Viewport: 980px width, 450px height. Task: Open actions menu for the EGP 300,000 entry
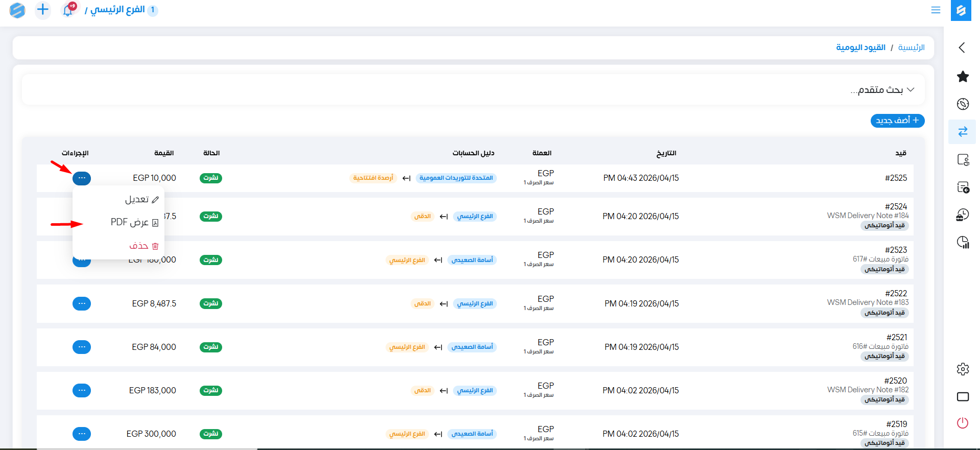(x=82, y=434)
